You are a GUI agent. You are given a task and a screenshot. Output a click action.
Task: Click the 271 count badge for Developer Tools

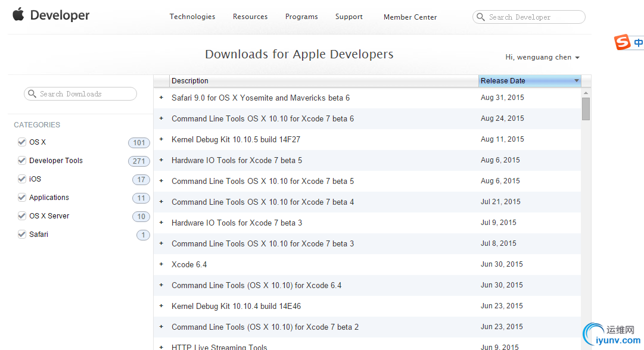click(139, 161)
